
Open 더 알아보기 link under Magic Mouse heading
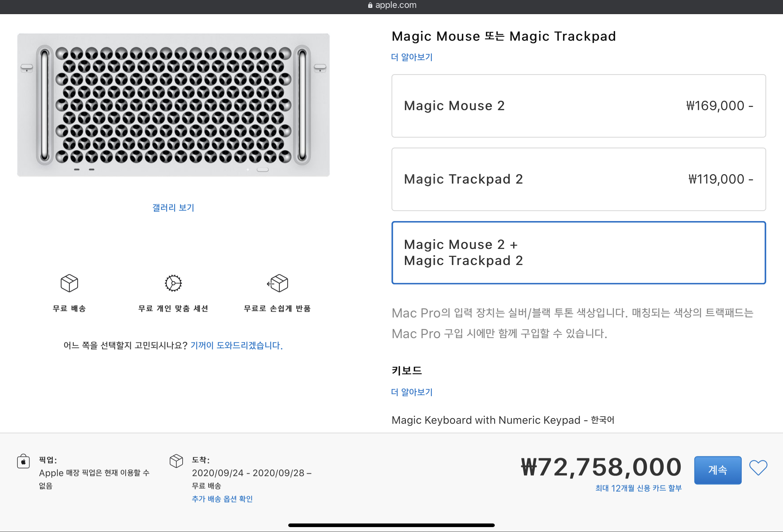pyautogui.click(x=412, y=57)
